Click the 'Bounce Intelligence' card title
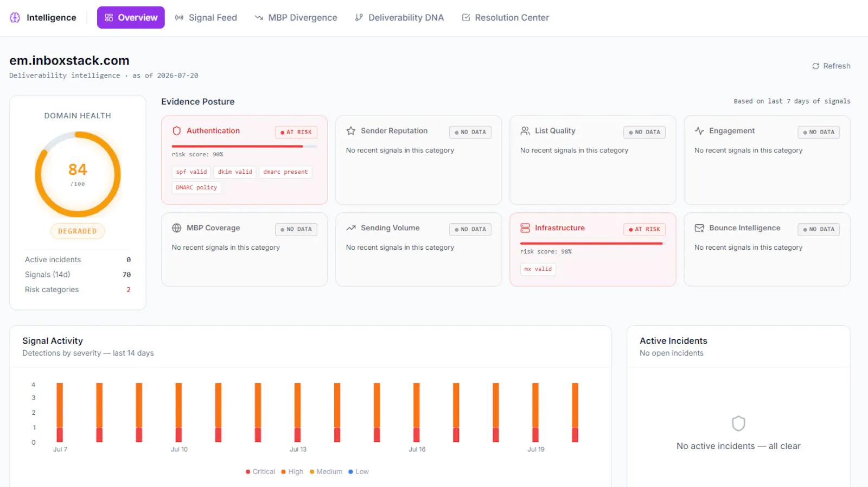Screen dimensions: 868x487 (745, 228)
